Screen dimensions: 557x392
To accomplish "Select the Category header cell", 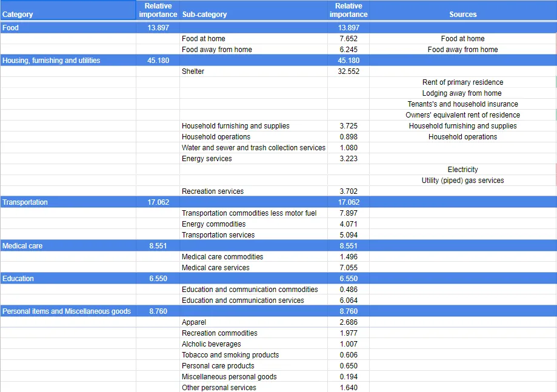I will click(x=68, y=10).
